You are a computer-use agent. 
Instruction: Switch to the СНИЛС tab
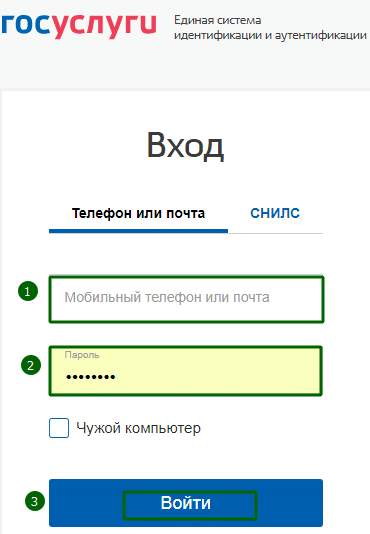pos(275,213)
